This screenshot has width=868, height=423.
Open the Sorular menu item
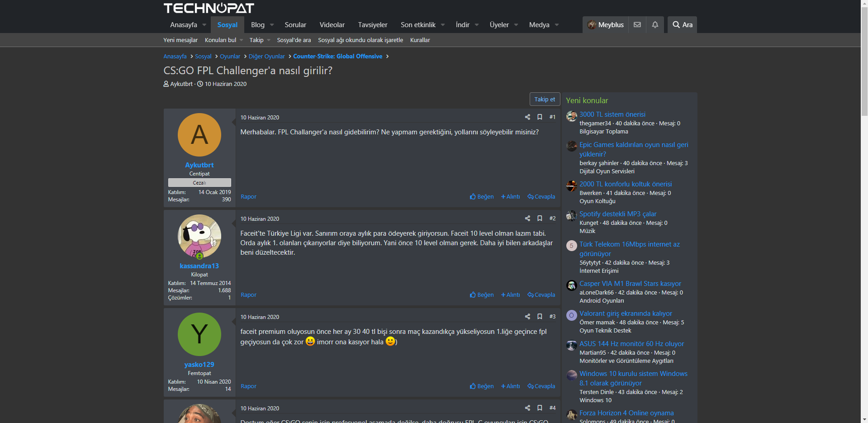[x=295, y=25]
